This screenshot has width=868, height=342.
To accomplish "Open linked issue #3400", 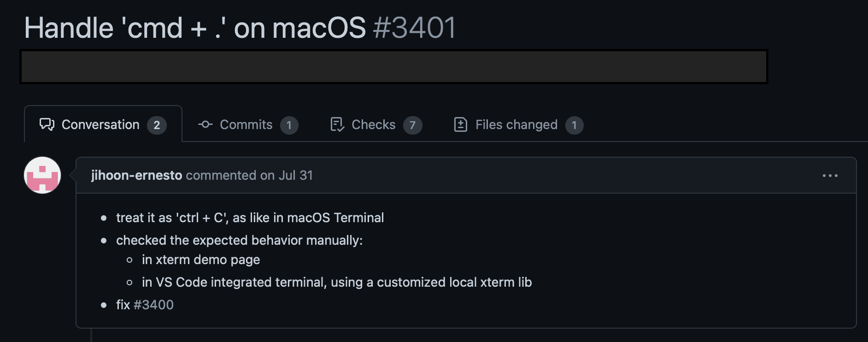I will (153, 305).
